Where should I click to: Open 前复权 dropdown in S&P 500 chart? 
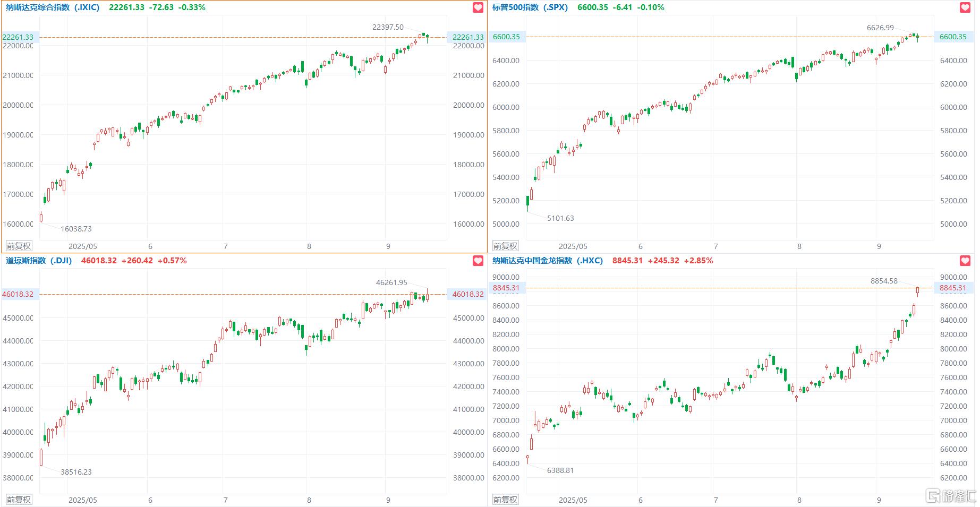(505, 246)
